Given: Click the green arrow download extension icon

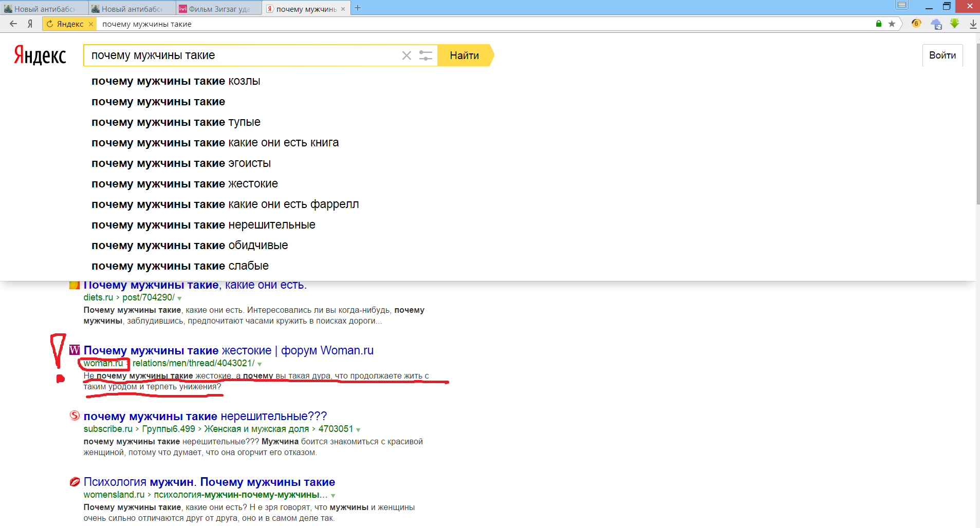Looking at the screenshot, I should click(x=954, y=24).
